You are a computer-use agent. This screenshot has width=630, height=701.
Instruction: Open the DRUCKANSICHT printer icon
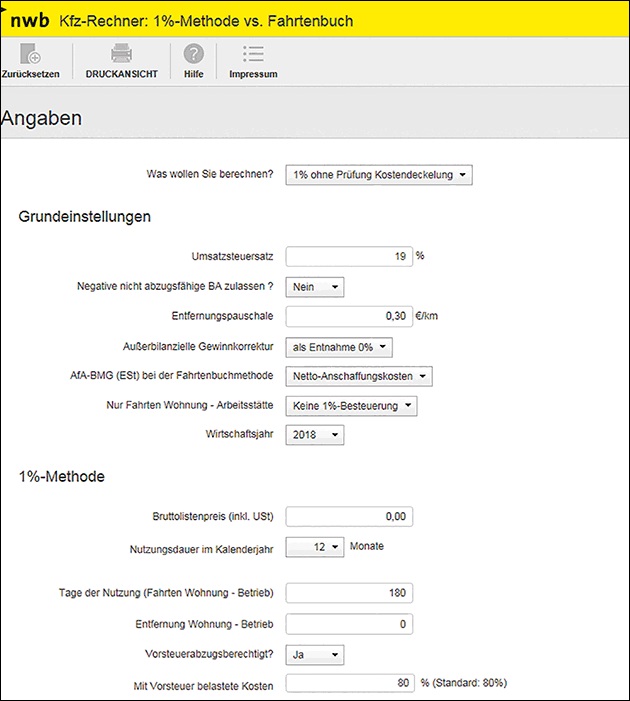(x=121, y=55)
